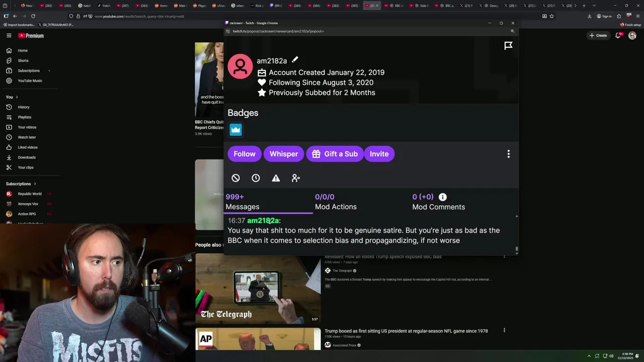The height and width of the screenshot is (362, 644).
Task: Click the crown badge under Badges
Action: 235,130
